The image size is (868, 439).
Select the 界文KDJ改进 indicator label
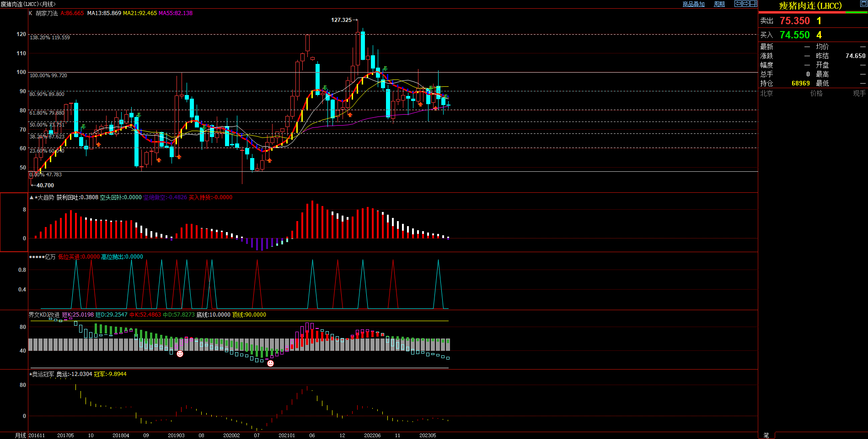click(x=44, y=315)
